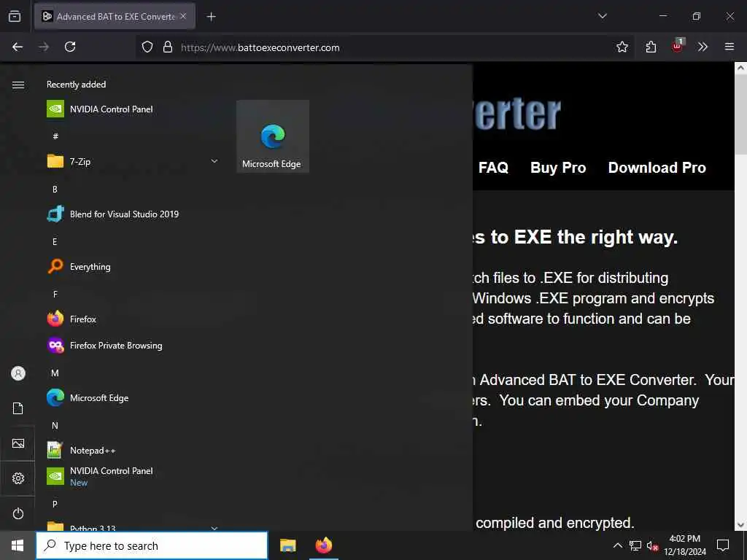Image resolution: width=747 pixels, height=560 pixels.
Task: Switch to Firefox on the taskbar
Action: pos(324,545)
